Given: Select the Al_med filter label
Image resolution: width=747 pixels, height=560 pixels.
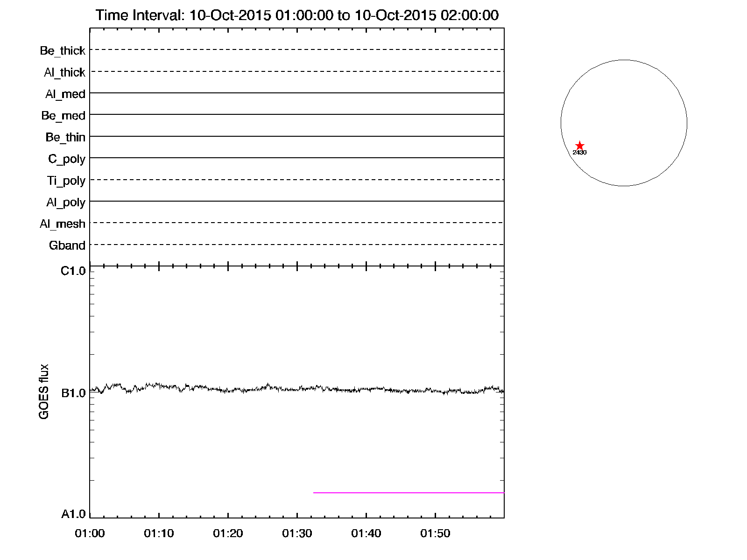Looking at the screenshot, I should (x=65, y=94).
